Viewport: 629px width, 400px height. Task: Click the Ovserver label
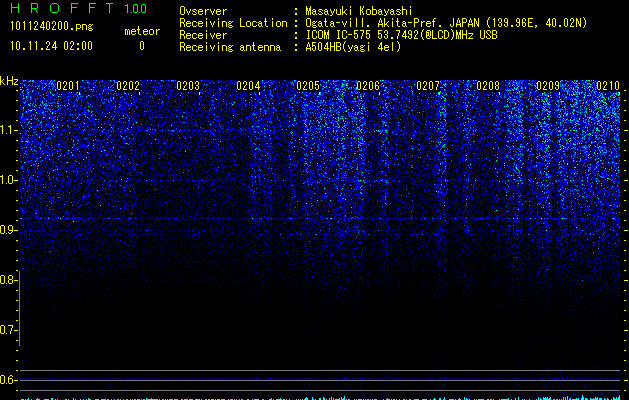pyautogui.click(x=203, y=11)
